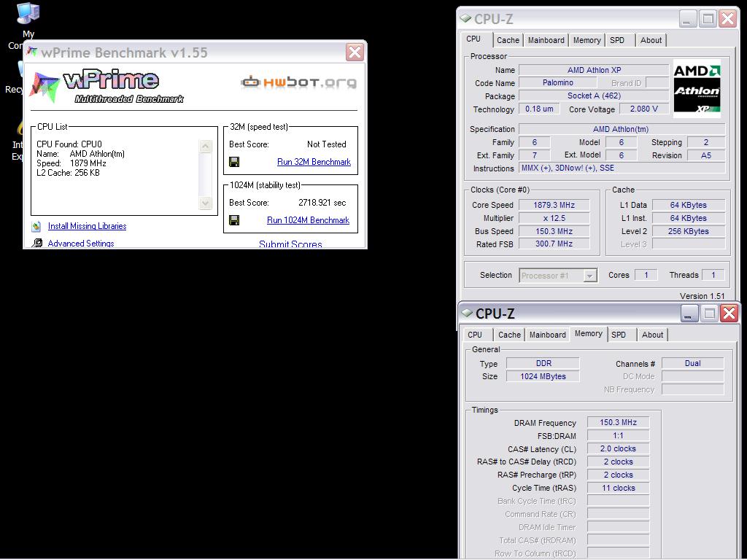
Task: Open the CPU tab in top CPU-Z
Action: [x=473, y=39]
